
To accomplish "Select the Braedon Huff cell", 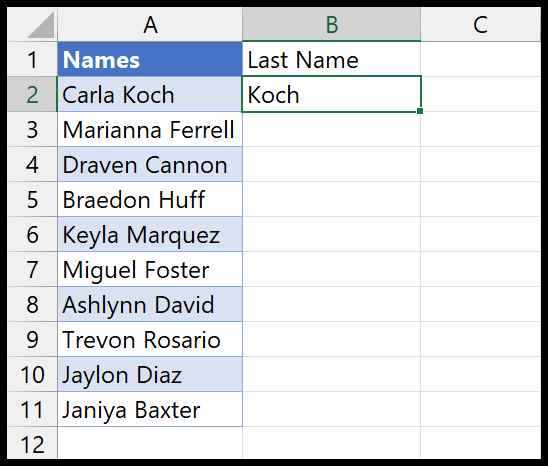I will point(150,199).
